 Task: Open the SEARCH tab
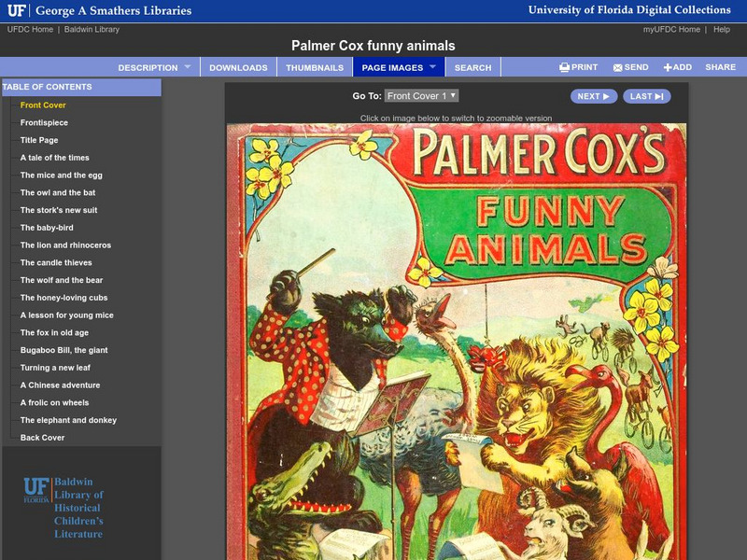[474, 67]
